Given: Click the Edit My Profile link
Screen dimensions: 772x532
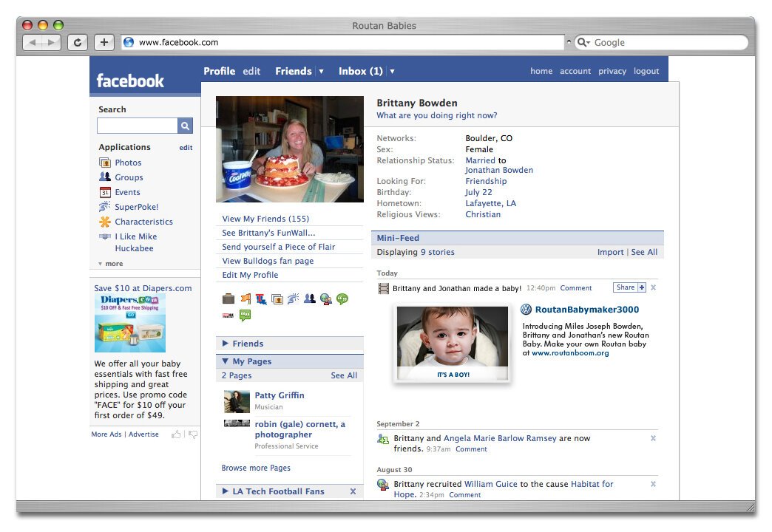Looking at the screenshot, I should coord(250,275).
